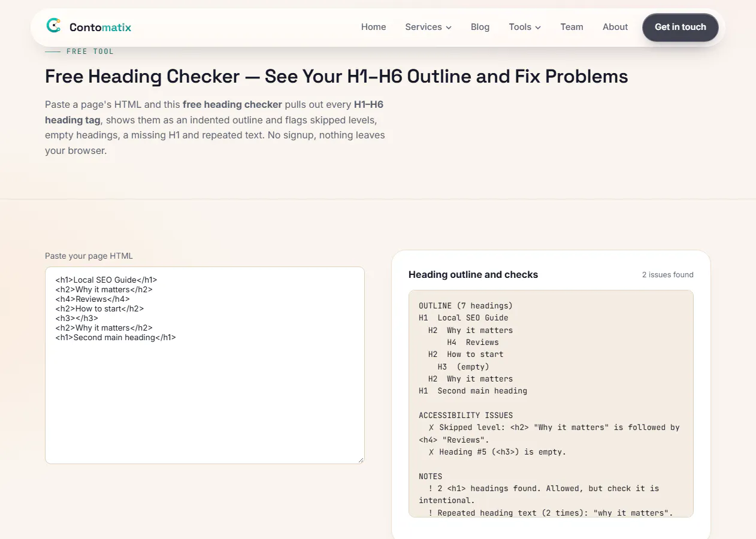The height and width of the screenshot is (539, 756).
Task: Visit the Team page
Action: pos(572,27)
